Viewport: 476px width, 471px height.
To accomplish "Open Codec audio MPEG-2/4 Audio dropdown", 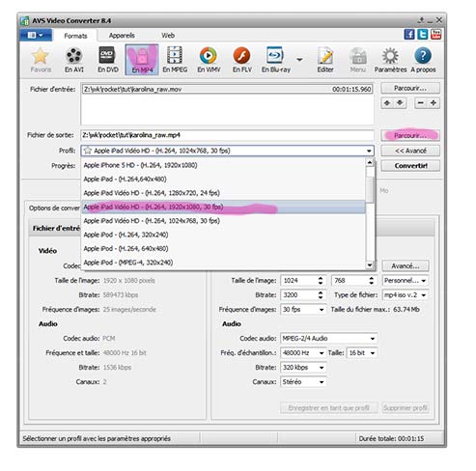I will point(328,339).
